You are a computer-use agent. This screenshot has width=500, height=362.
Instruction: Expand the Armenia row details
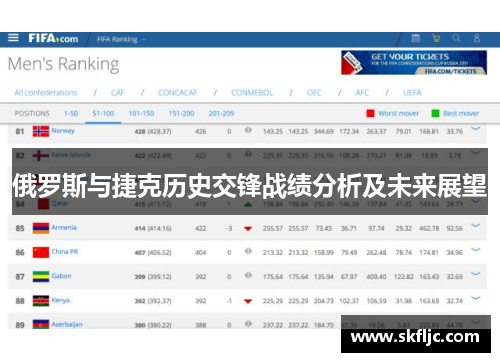coord(476,225)
